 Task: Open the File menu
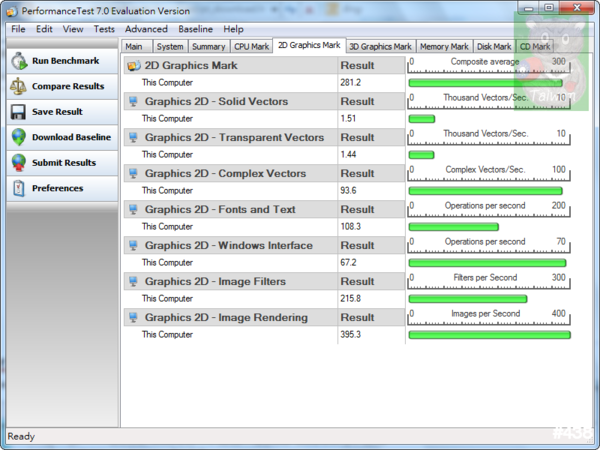point(18,29)
